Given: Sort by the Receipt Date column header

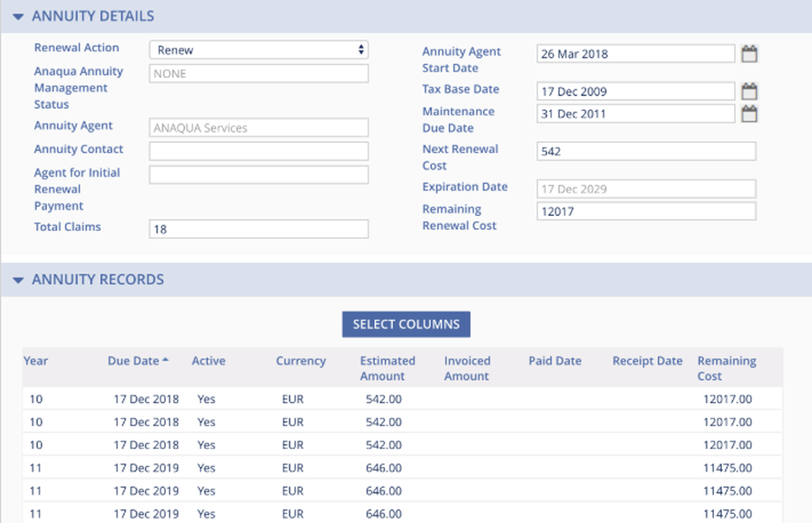Looking at the screenshot, I should coord(647,361).
